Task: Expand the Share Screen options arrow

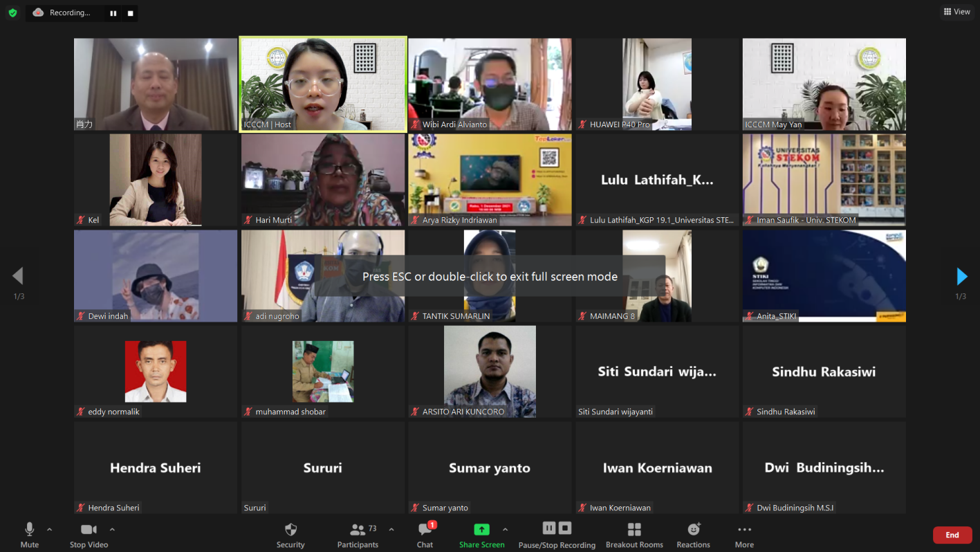Action: coord(505,529)
